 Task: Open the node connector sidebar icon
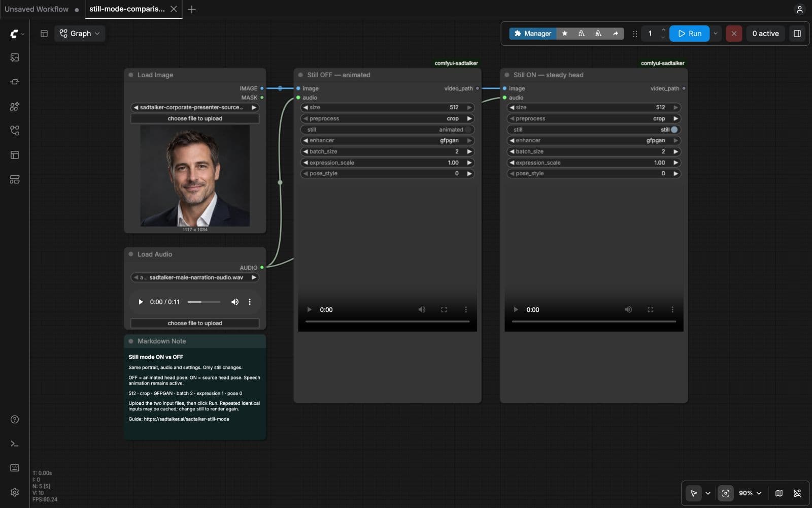pyautogui.click(x=15, y=82)
